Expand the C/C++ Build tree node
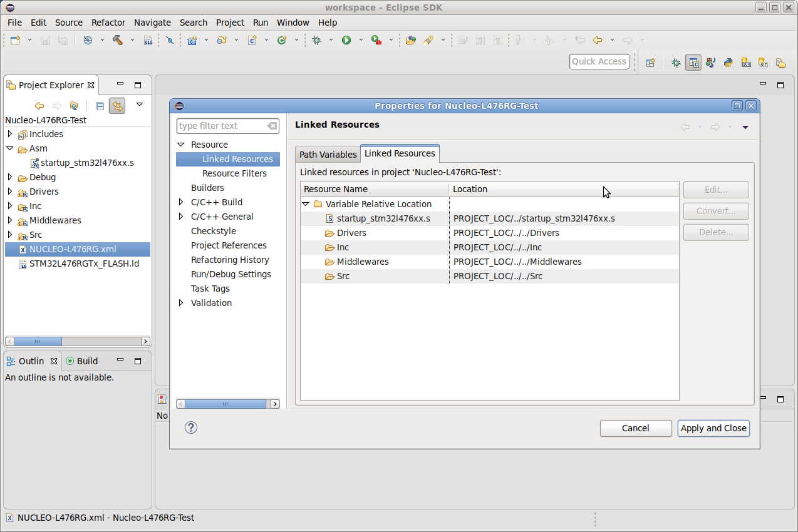 click(x=181, y=202)
